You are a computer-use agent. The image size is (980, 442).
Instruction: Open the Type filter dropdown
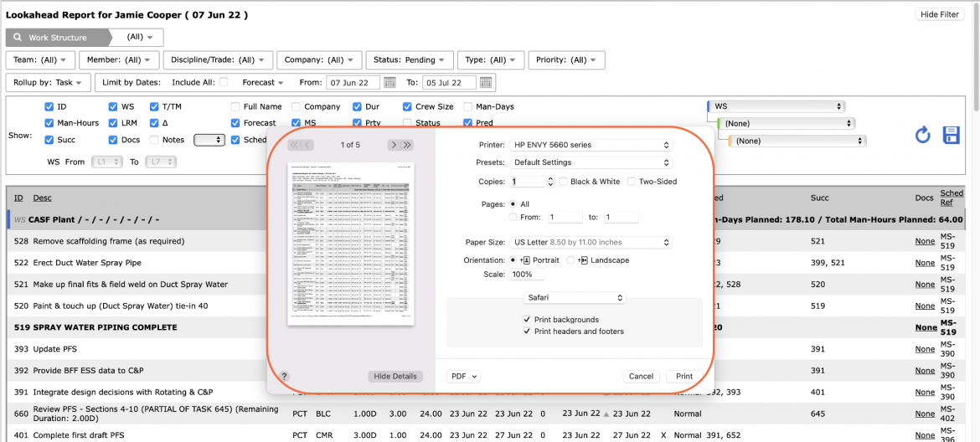click(x=491, y=60)
